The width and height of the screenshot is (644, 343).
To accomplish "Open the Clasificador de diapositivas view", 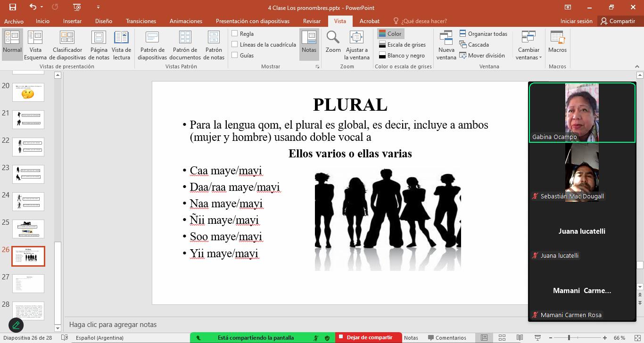I will pos(67,45).
